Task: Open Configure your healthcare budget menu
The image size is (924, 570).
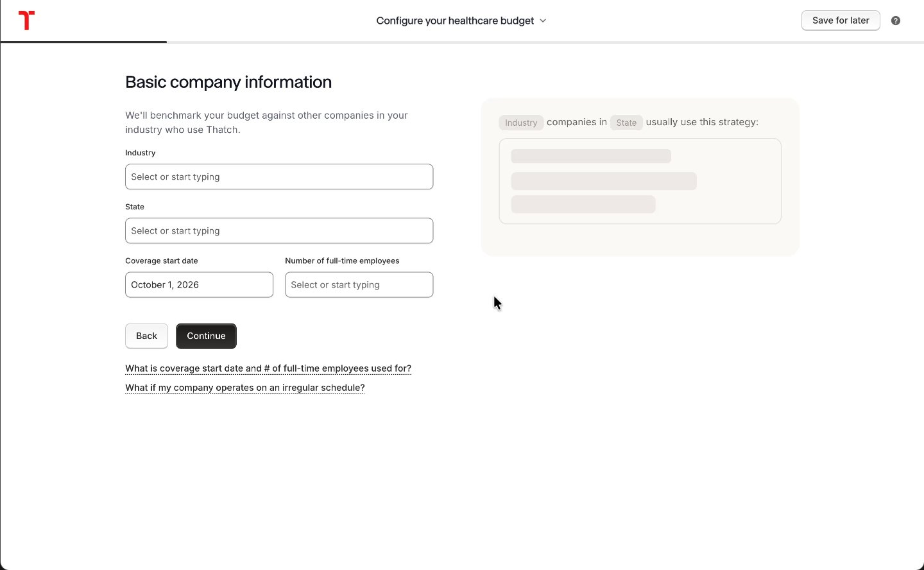Action: coord(461,21)
